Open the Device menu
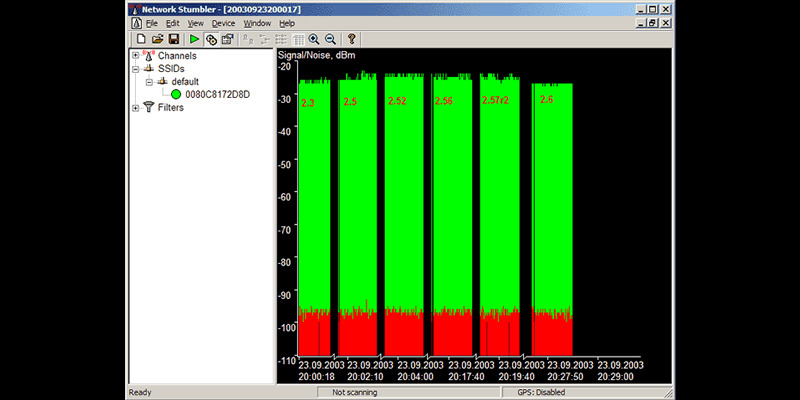This screenshot has height=400, width=800. click(x=222, y=23)
